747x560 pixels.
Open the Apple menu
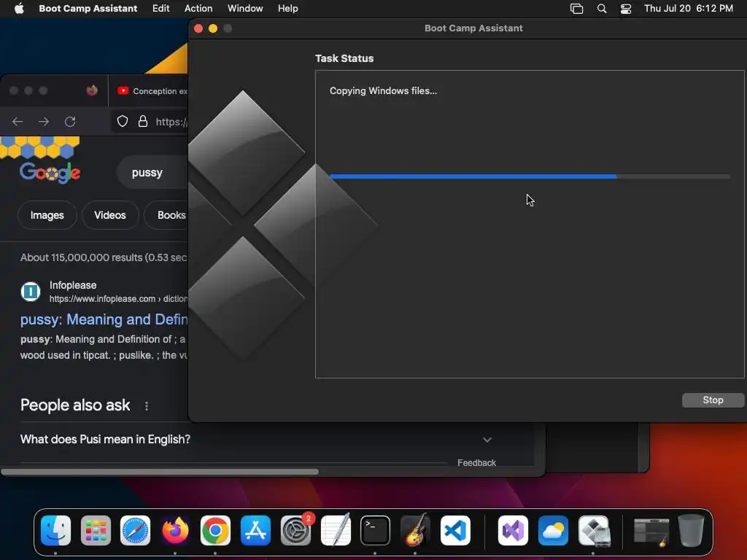(19, 9)
